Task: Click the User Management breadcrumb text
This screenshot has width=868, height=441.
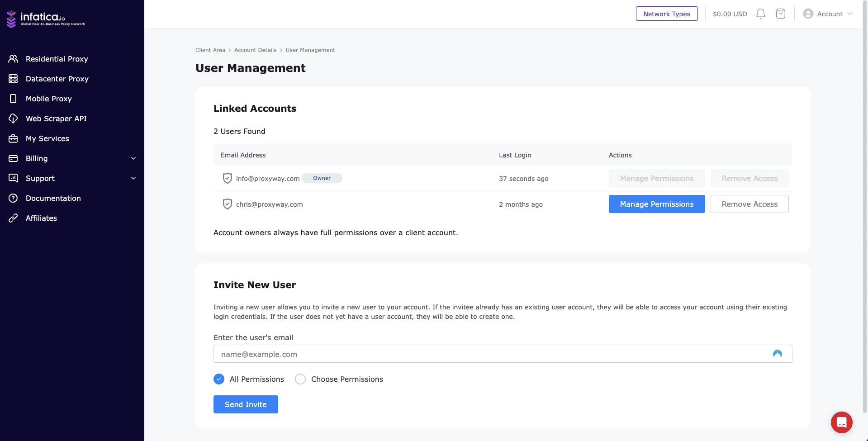Action: pos(310,50)
